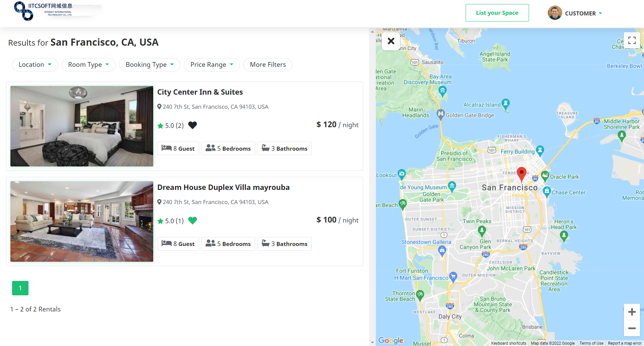Click the Oracle Park map pin
This screenshot has height=346, width=644.
click(545, 176)
